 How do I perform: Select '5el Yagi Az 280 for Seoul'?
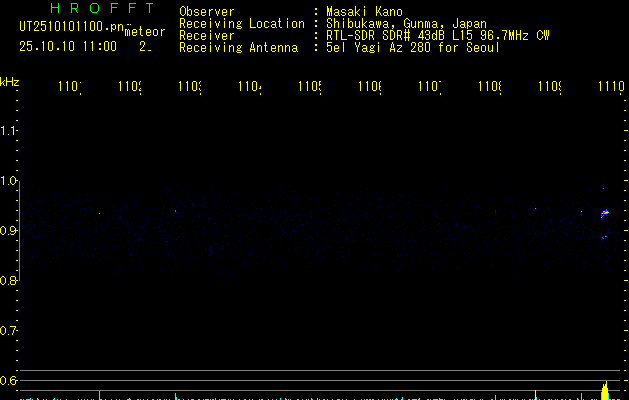(x=413, y=48)
